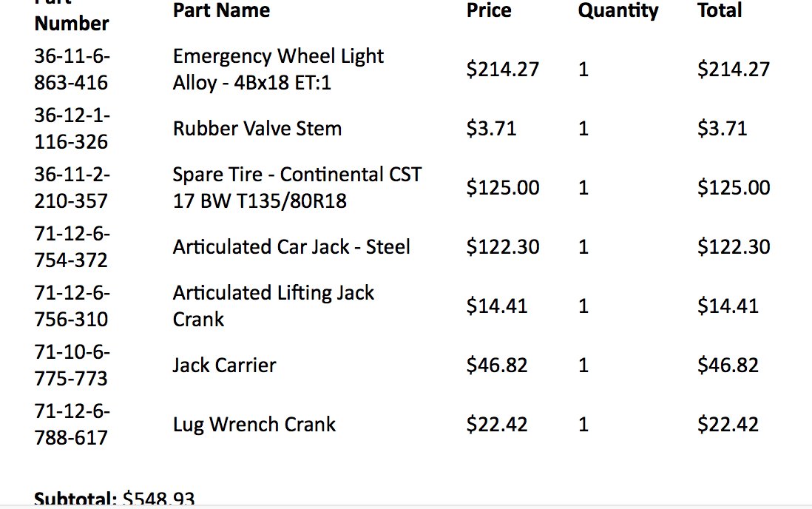The height and width of the screenshot is (509, 812).
Task: Click the $214.27 price of Emergency Wheel
Action: (502, 70)
